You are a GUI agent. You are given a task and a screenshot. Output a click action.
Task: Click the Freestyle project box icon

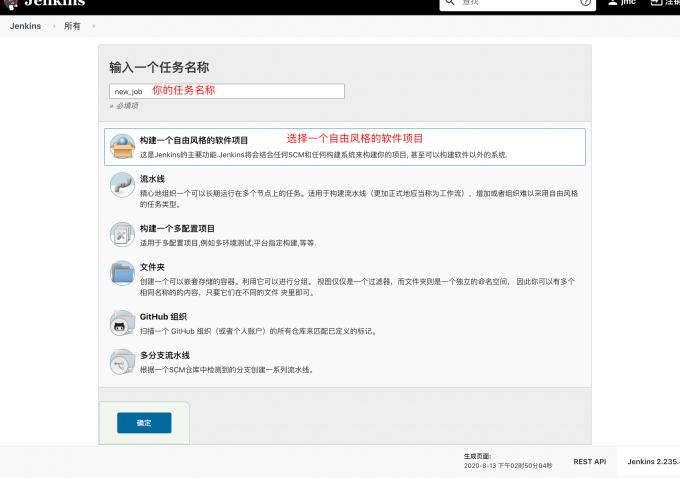coord(122,146)
